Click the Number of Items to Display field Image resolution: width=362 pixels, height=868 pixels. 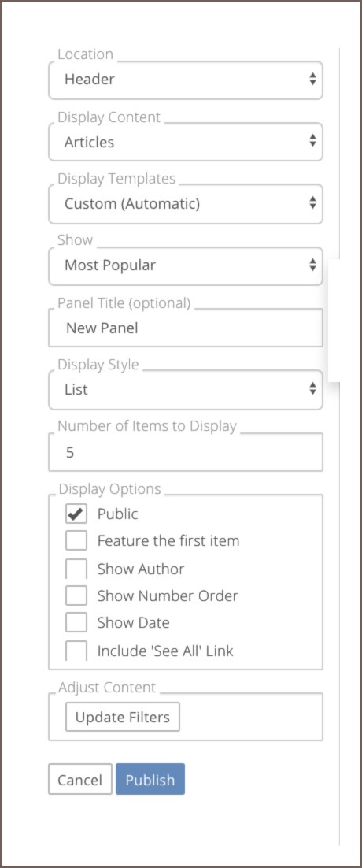[x=185, y=452]
